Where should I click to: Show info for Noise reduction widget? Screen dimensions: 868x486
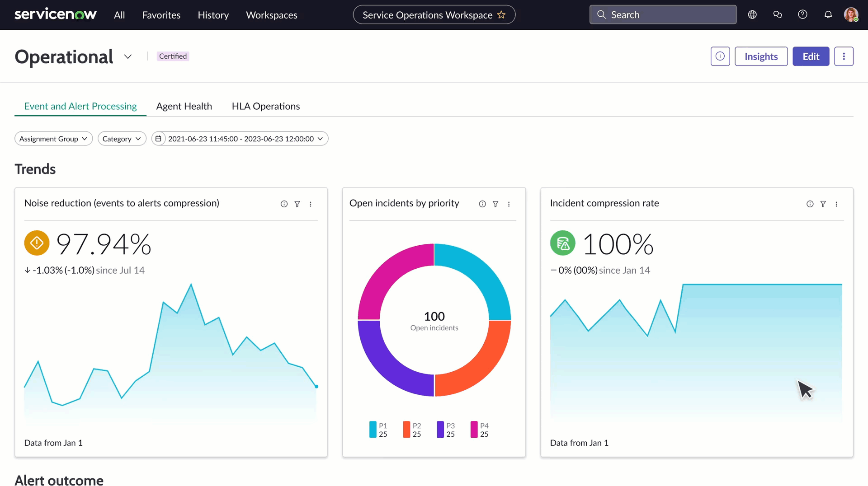tap(284, 204)
